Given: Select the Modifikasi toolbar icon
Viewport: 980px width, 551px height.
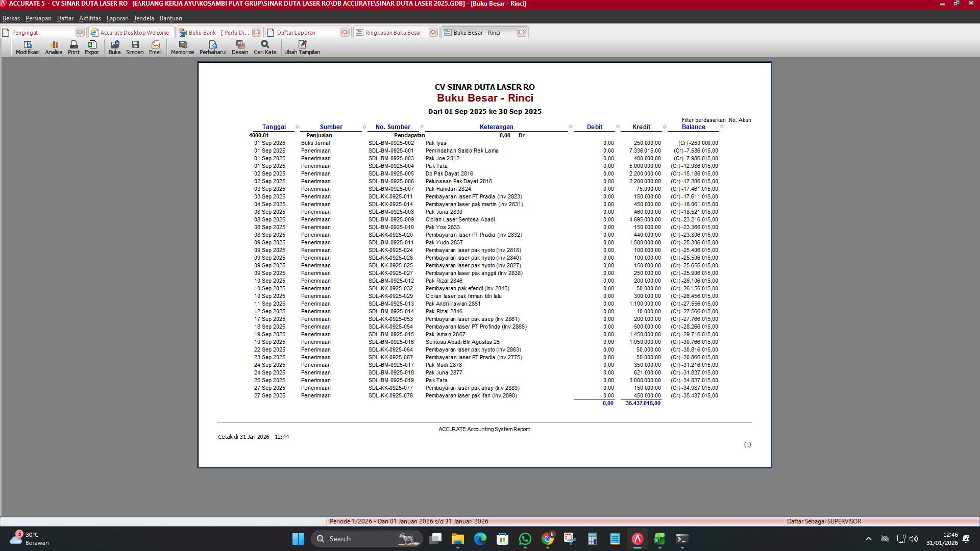Looking at the screenshot, I should (x=27, y=48).
